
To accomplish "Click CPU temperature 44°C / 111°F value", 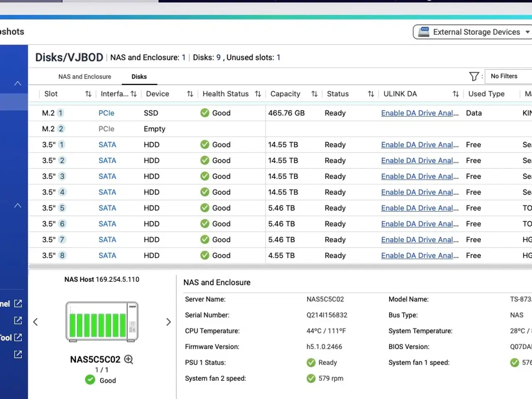I will coord(326,331).
